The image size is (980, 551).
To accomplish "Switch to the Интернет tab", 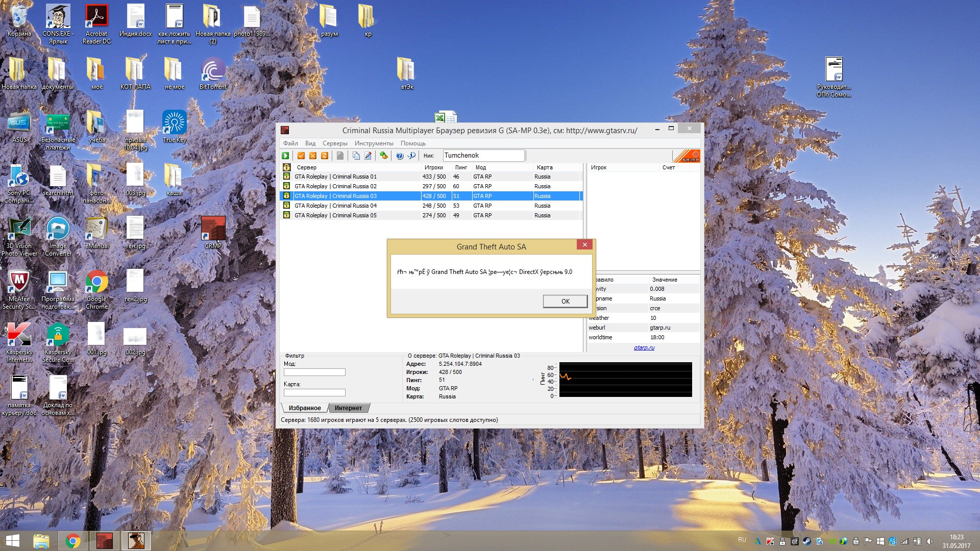I will pyautogui.click(x=348, y=408).
